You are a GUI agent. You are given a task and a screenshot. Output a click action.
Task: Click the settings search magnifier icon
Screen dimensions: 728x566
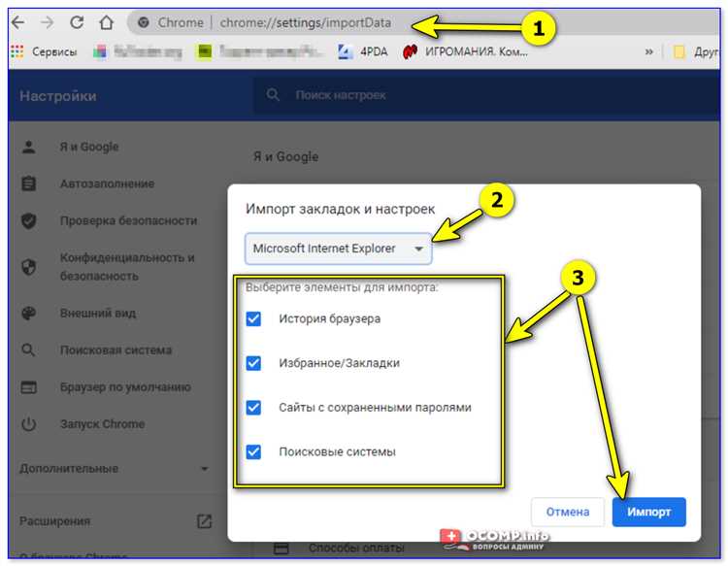273,95
